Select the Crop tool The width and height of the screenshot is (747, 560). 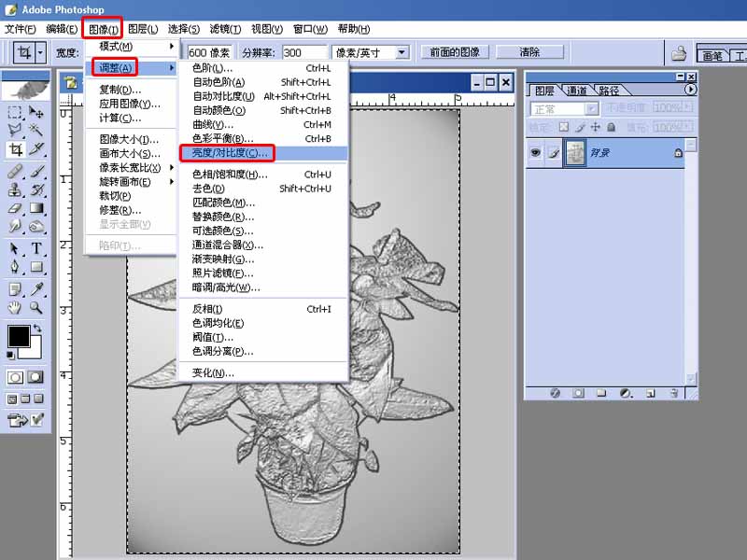(x=16, y=147)
